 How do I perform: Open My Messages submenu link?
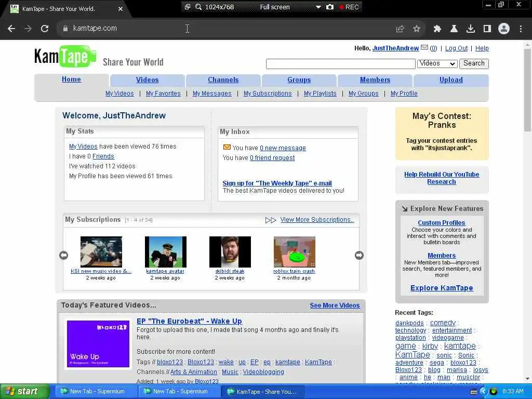coord(212,94)
